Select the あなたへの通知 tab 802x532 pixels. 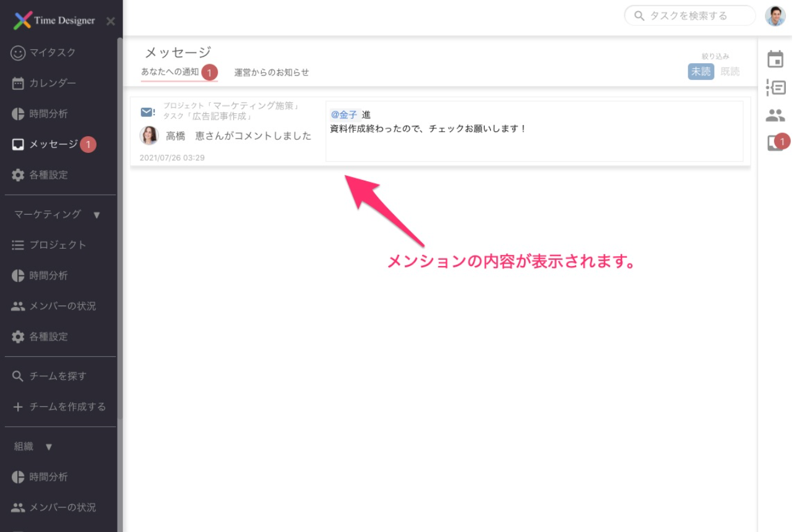pyautogui.click(x=169, y=72)
